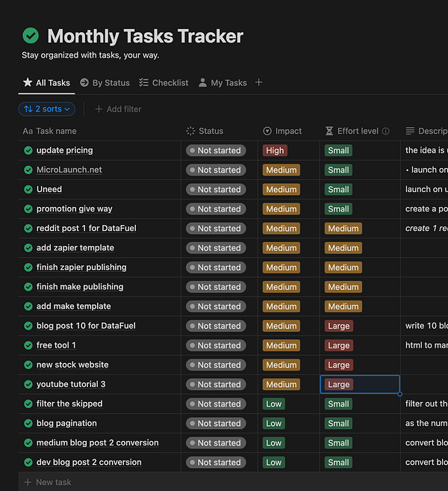The width and height of the screenshot is (448, 491).
Task: Switch to the By Status tab
Action: pos(105,83)
